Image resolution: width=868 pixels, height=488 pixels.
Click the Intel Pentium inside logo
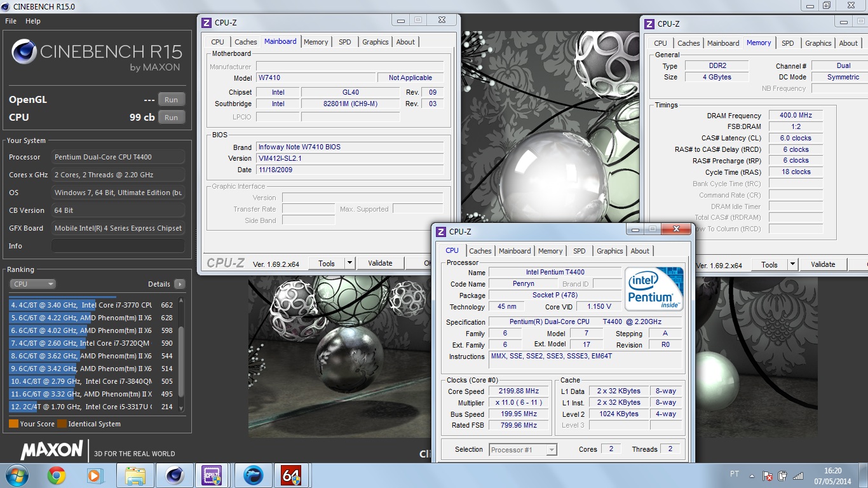[654, 288]
